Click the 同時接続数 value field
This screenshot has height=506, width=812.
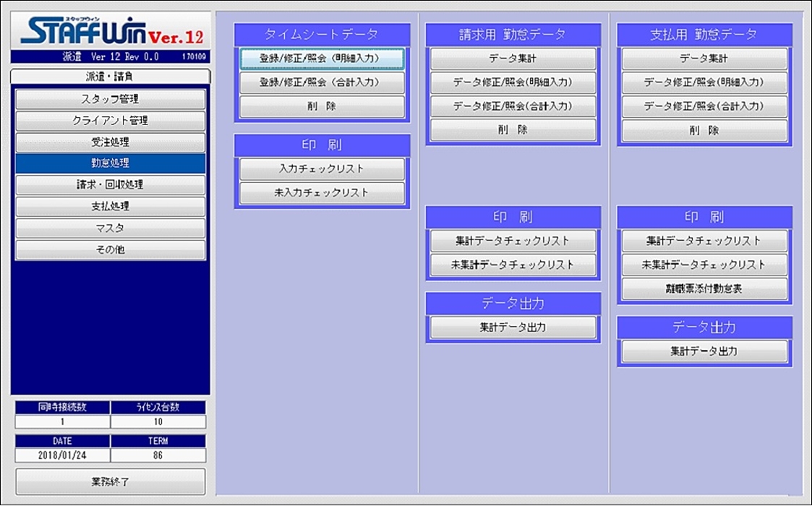click(x=63, y=421)
